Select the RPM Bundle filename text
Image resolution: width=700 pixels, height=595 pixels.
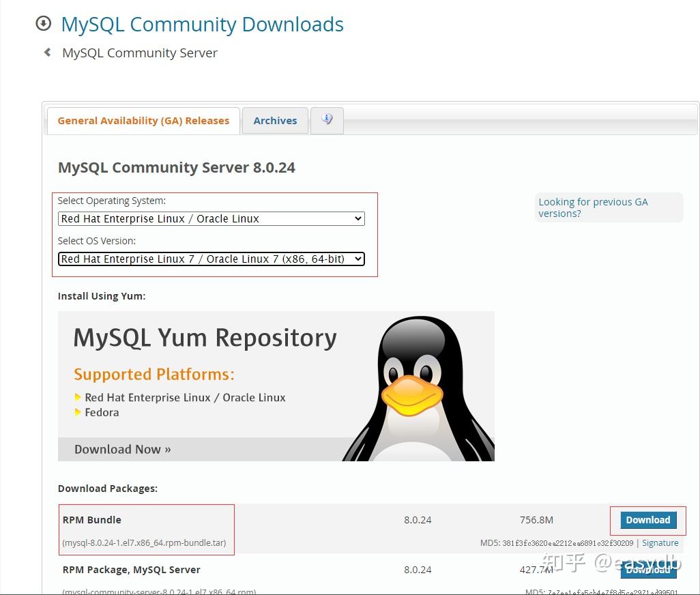pyautogui.click(x=145, y=542)
